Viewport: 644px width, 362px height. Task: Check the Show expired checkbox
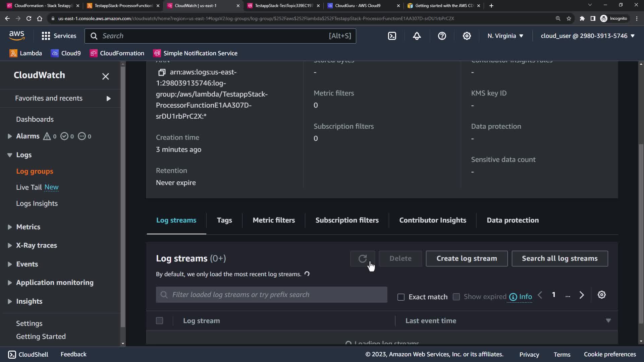point(456,297)
